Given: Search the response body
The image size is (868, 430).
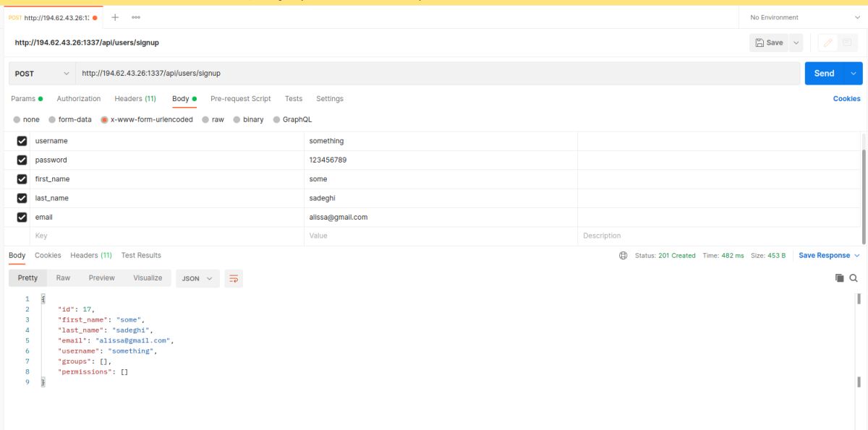Looking at the screenshot, I should point(854,278).
